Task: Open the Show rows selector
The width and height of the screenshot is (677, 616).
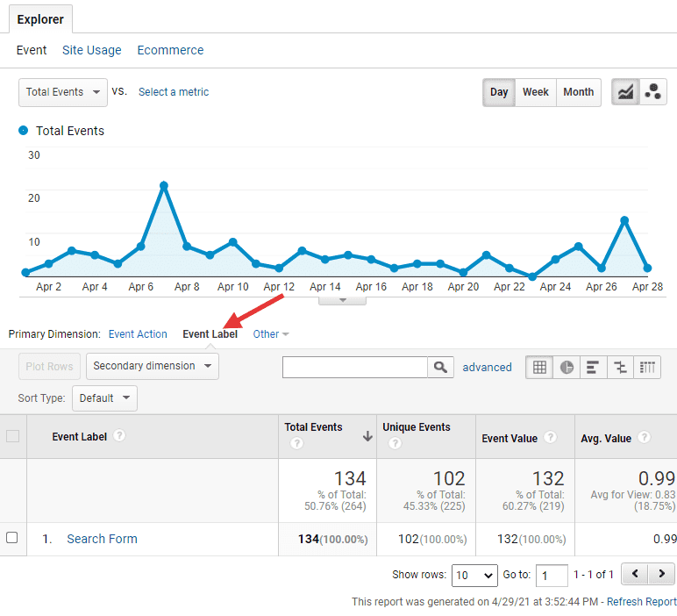Action: tap(474, 576)
